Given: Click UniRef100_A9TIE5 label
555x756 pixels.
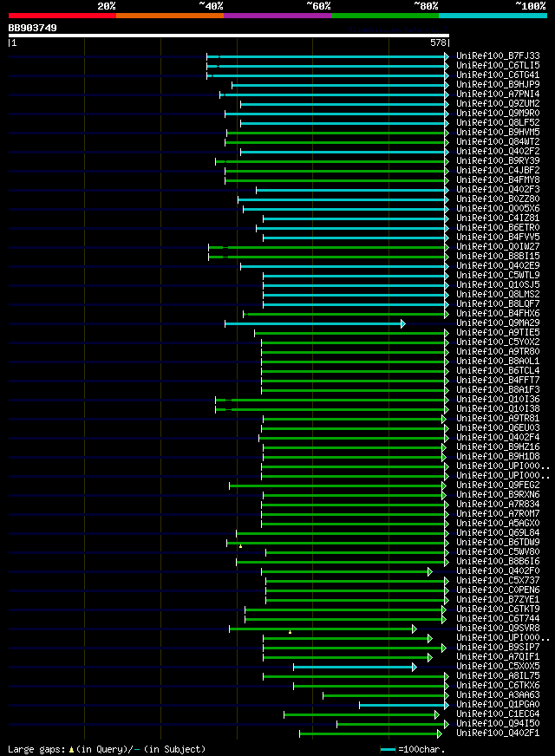Looking at the screenshot, I should coord(498,333).
